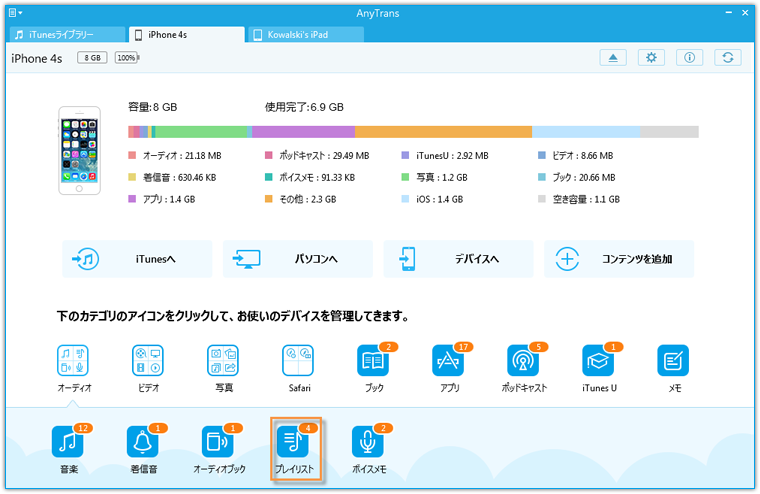
Task: Open the オーディオ category icon
Action: (x=73, y=361)
